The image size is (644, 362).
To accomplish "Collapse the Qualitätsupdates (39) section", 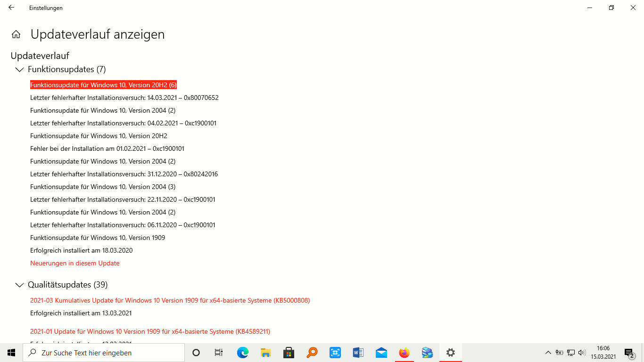I will (19, 285).
